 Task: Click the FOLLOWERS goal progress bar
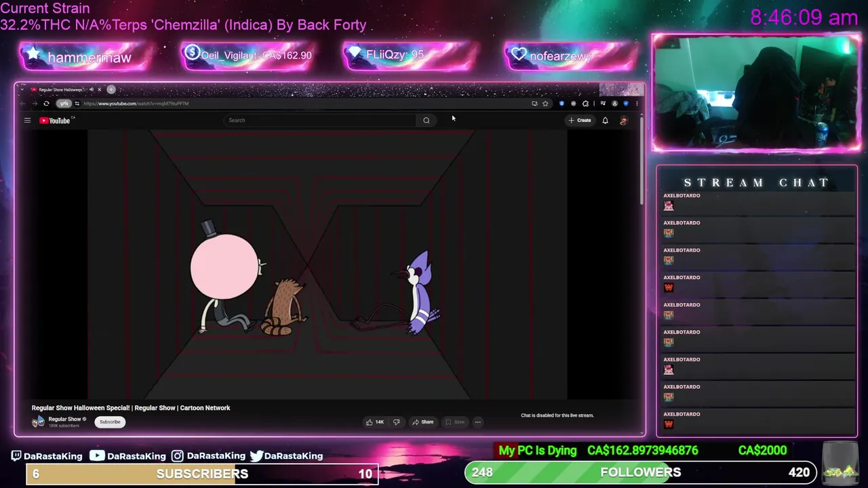[x=640, y=472]
